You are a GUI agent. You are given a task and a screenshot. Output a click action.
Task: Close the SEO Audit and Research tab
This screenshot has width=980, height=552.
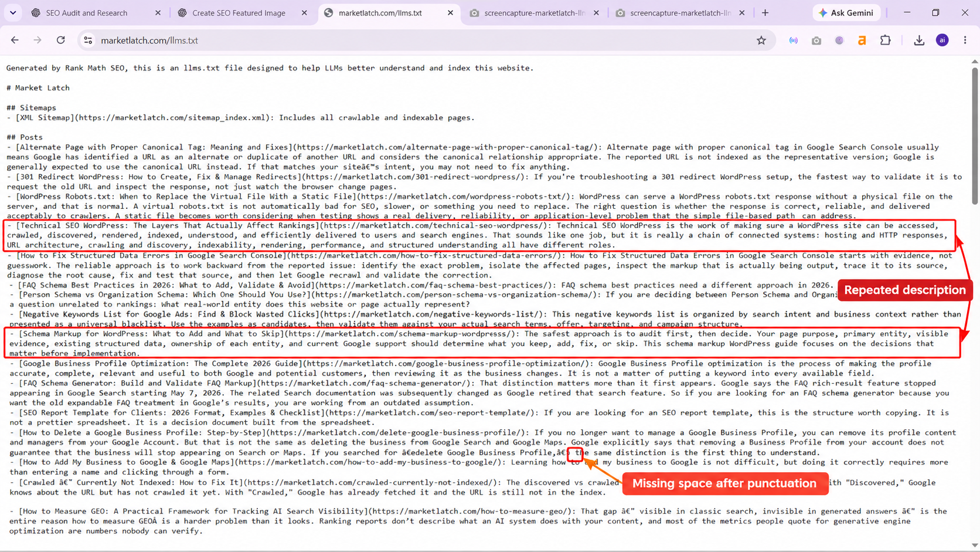pos(158,12)
